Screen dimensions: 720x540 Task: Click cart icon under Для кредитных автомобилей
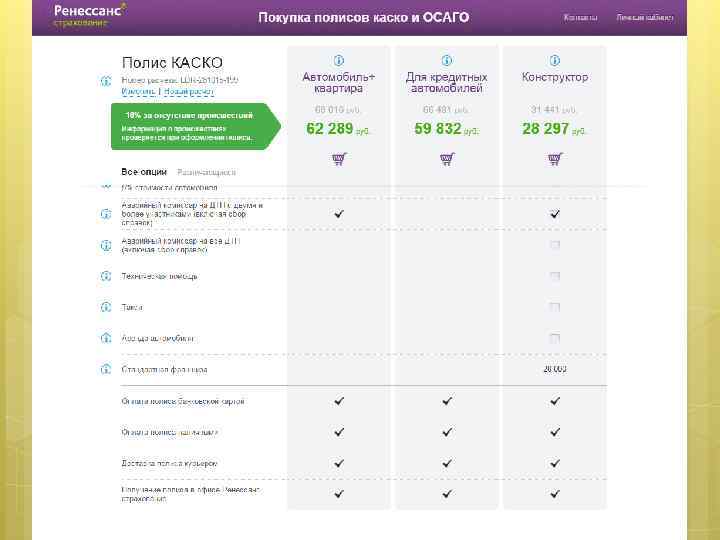[447, 159]
